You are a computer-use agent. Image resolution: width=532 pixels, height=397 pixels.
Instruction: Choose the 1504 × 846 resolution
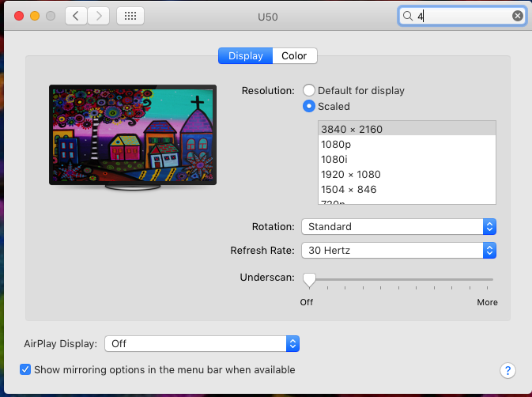coord(407,189)
